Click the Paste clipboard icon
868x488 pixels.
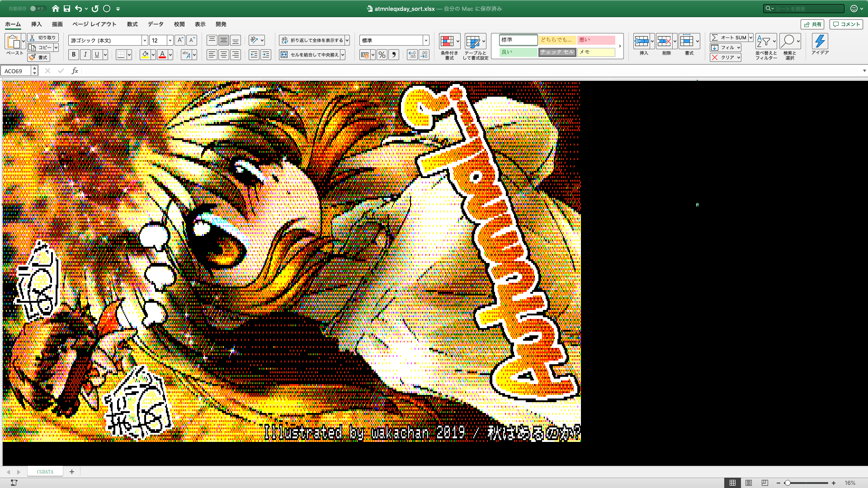pos(13,42)
